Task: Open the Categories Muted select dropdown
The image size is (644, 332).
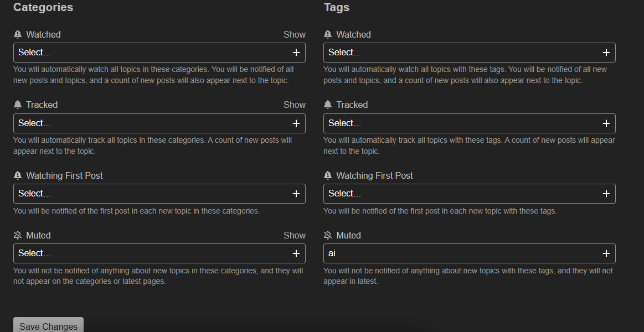Action: [150, 253]
